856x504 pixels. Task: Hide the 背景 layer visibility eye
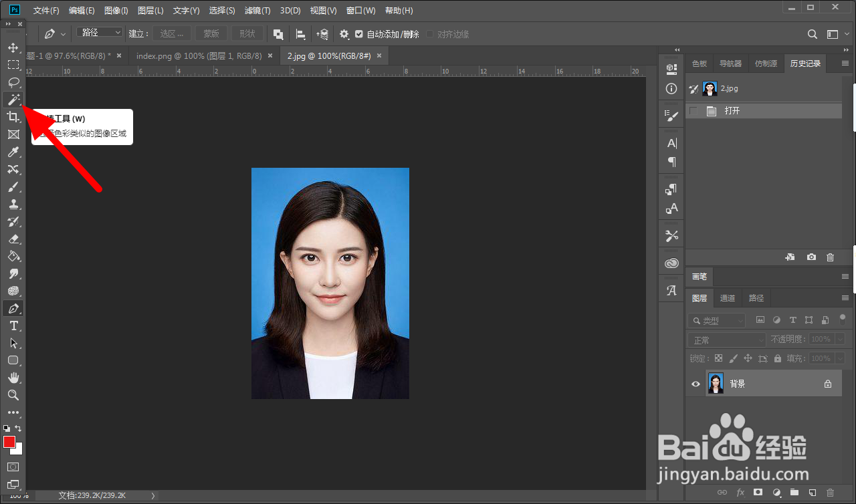coord(695,384)
